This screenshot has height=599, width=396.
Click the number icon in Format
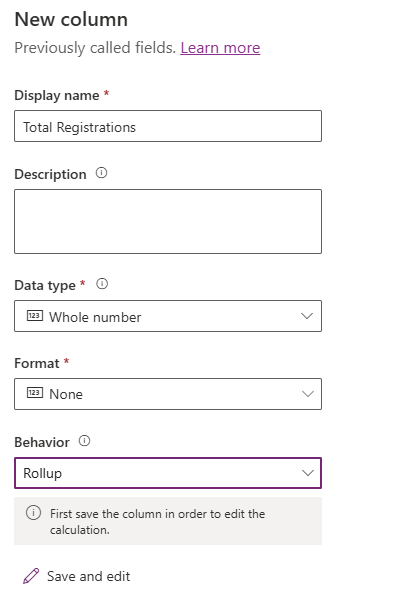click(34, 393)
